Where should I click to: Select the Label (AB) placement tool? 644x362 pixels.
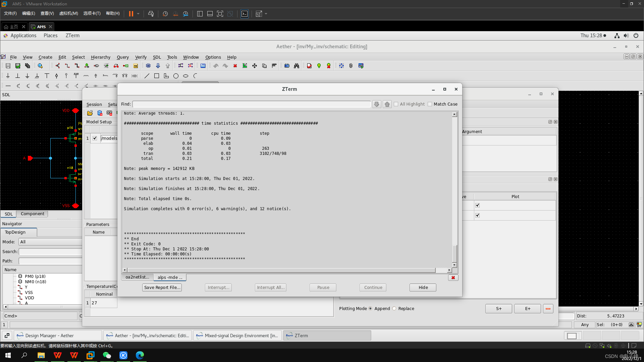[136, 66]
